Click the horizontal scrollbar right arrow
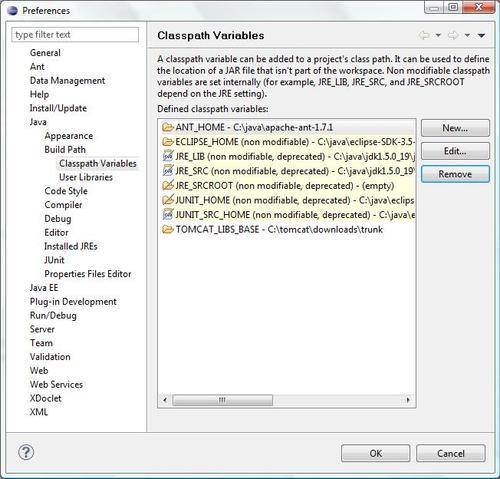Image resolution: width=500 pixels, height=479 pixels. click(x=408, y=400)
